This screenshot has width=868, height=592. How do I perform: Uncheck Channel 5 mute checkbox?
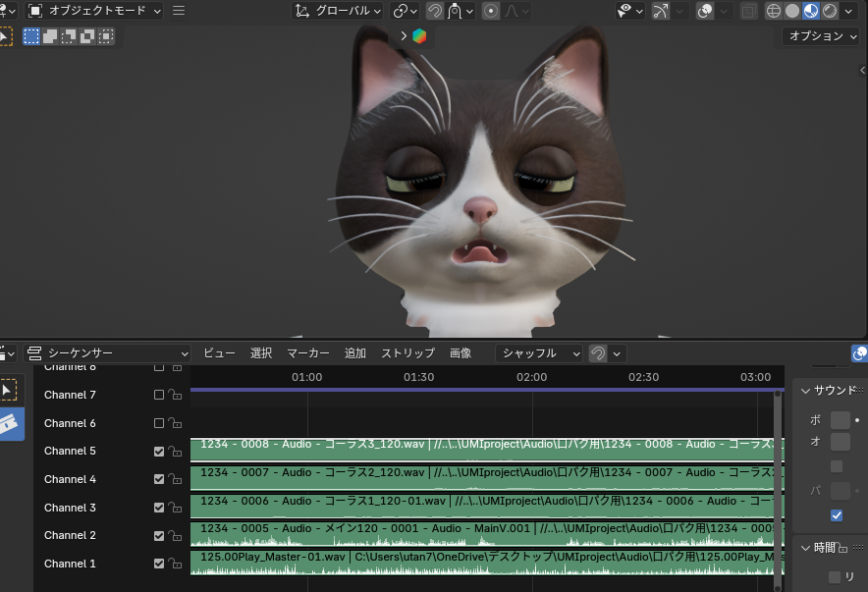[x=159, y=452]
